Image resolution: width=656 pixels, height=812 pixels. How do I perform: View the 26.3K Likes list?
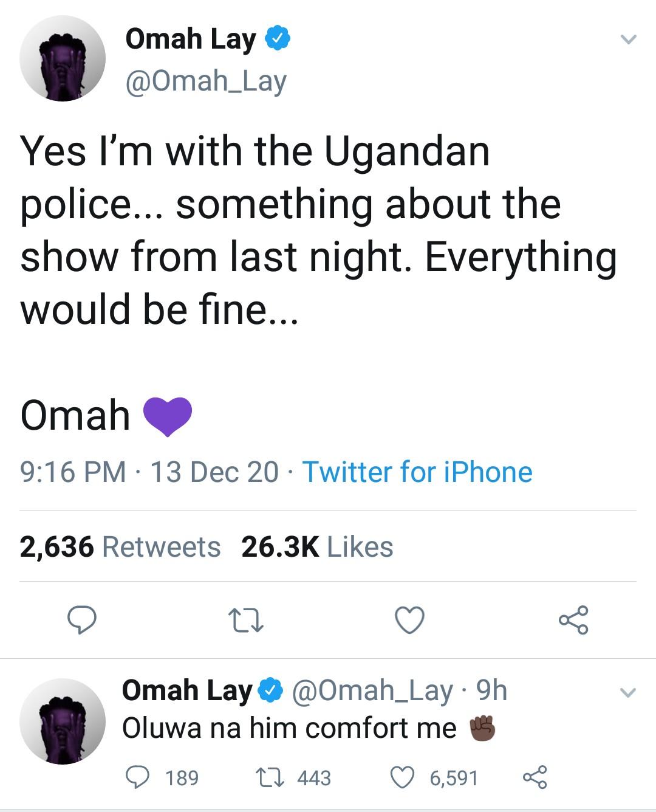pos(317,547)
